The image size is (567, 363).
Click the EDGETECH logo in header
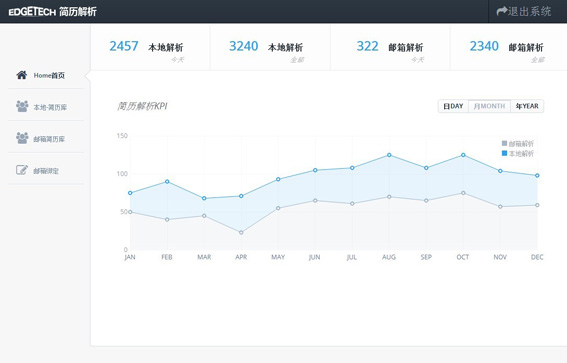click(32, 12)
